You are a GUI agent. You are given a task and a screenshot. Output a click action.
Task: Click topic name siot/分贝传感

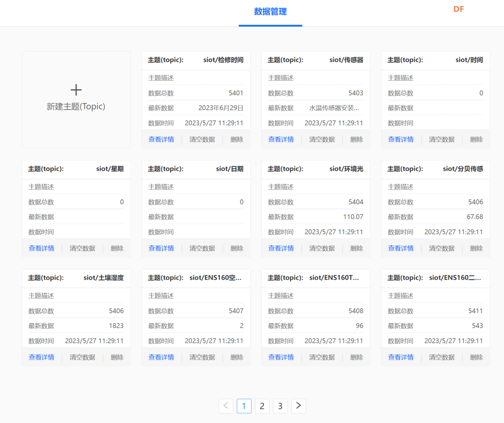click(x=463, y=169)
